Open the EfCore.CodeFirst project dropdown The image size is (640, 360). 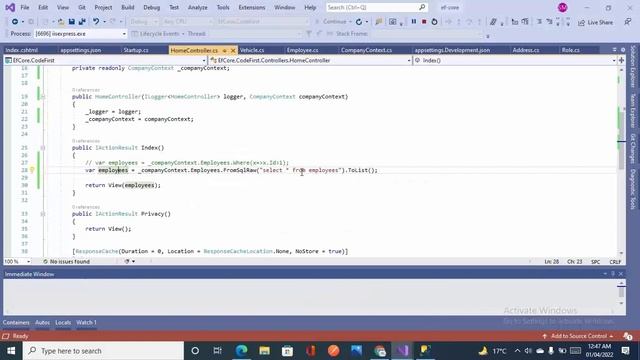pyautogui.click(x=105, y=60)
